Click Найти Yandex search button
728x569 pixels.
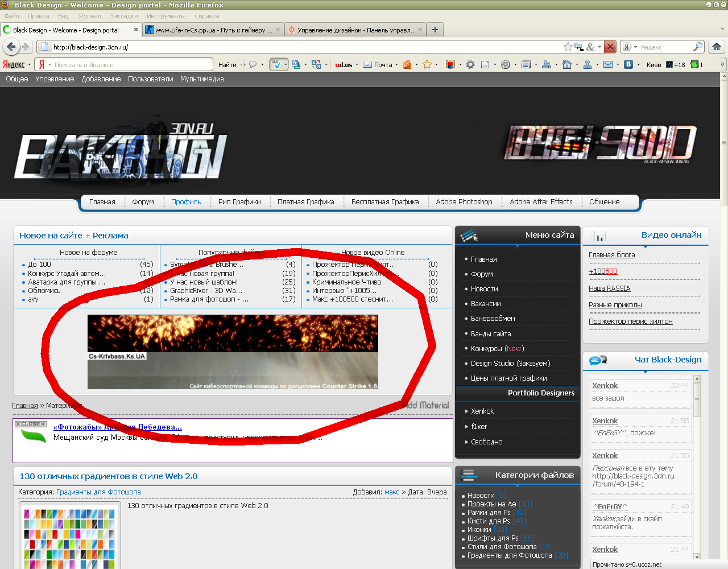pyautogui.click(x=227, y=64)
